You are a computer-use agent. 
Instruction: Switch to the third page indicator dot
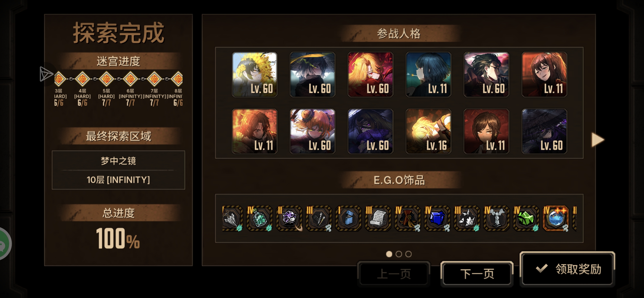click(x=408, y=254)
